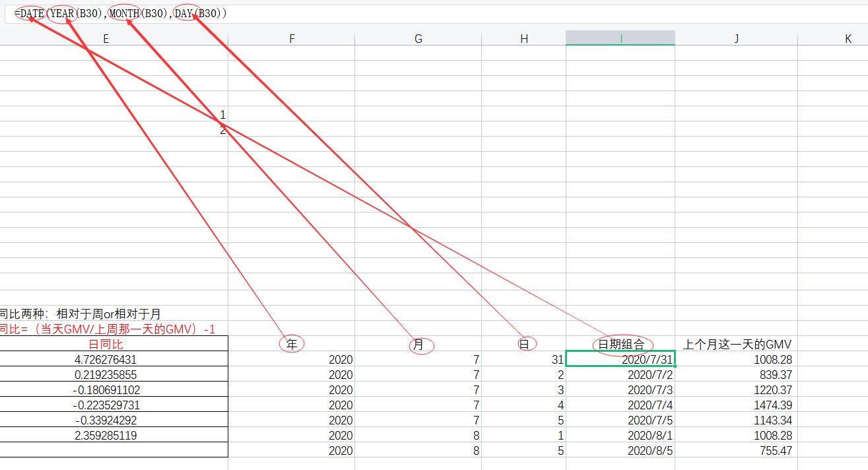Click the date cell 2020/8/1
The height and width of the screenshot is (470, 868).
pyautogui.click(x=620, y=436)
